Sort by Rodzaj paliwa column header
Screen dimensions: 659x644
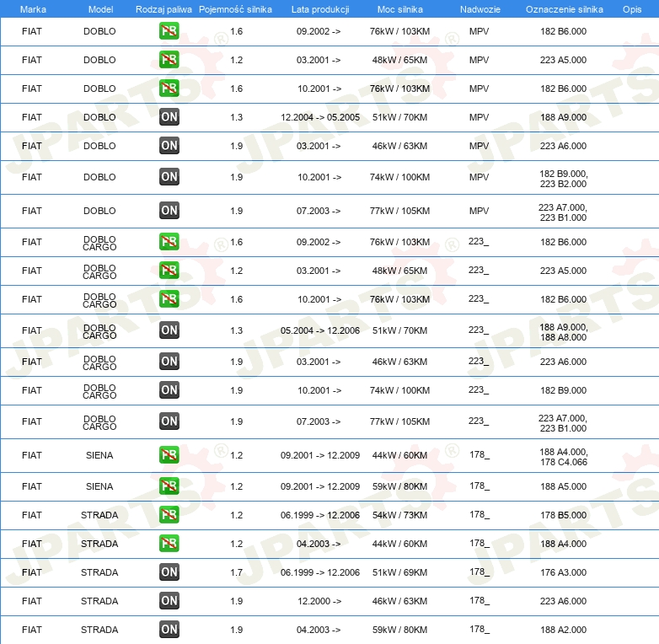(x=163, y=9)
